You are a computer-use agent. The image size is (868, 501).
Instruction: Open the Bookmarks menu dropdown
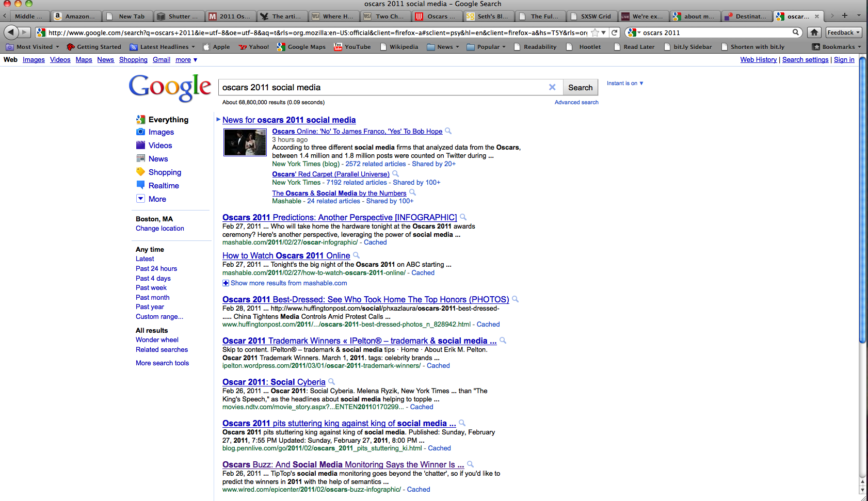pos(837,47)
